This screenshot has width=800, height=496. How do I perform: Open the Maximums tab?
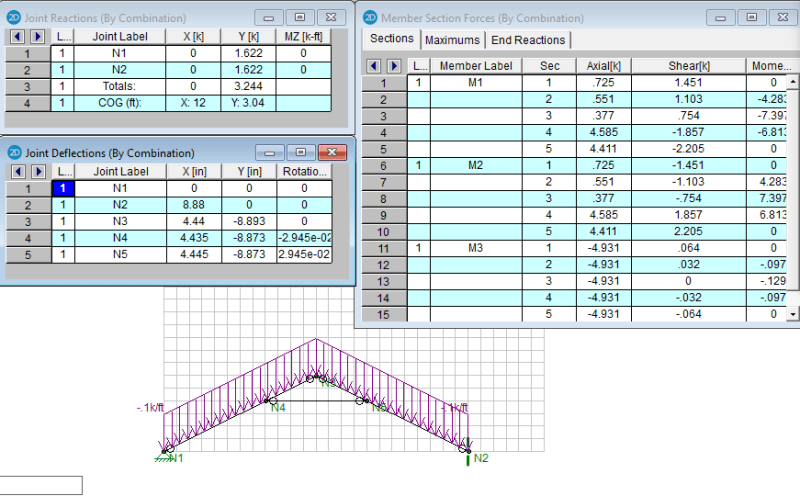(x=453, y=40)
